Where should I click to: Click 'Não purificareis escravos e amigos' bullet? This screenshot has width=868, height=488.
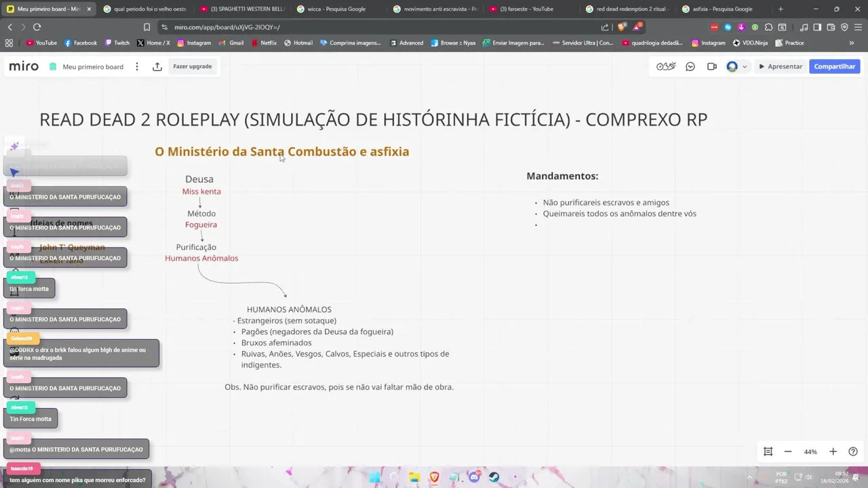[606, 202]
